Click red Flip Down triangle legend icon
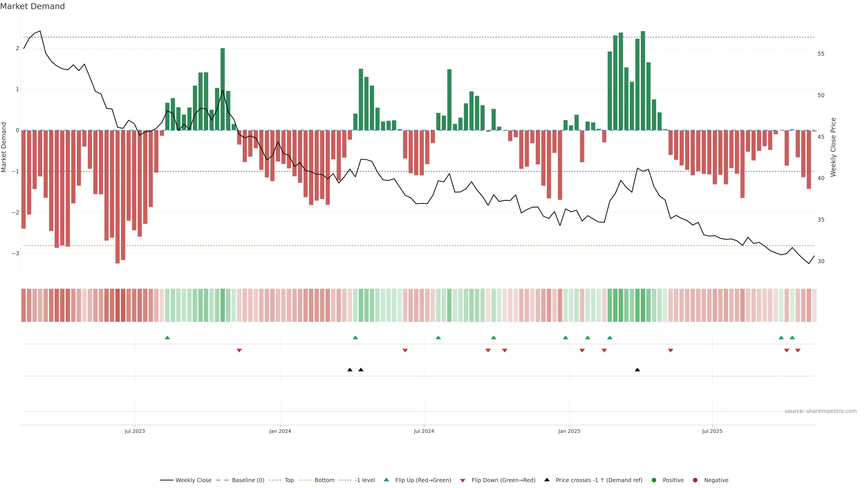 (x=463, y=481)
